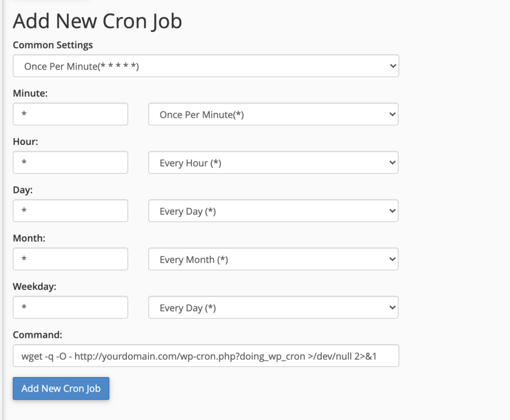The height and width of the screenshot is (420, 510).
Task: Click the Minute text input field
Action: tap(70, 114)
